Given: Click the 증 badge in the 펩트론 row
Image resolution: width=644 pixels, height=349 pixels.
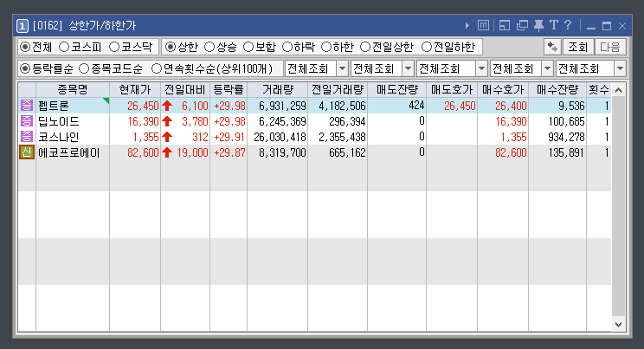Looking at the screenshot, I should (x=27, y=106).
